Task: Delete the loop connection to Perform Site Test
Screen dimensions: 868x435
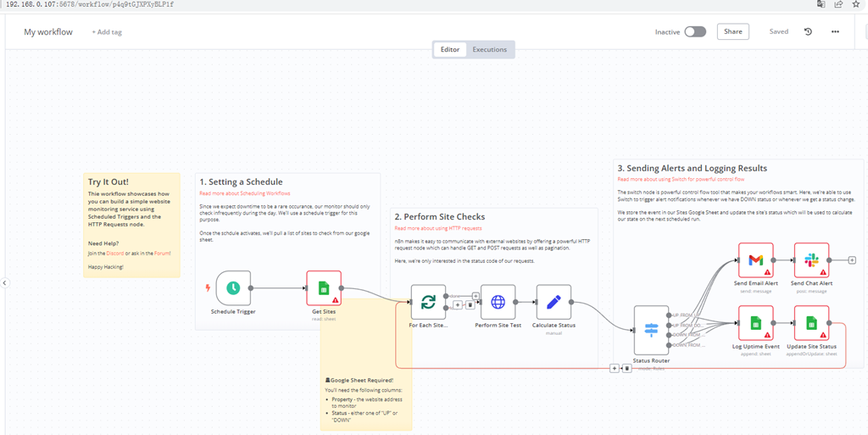Action: click(470, 304)
